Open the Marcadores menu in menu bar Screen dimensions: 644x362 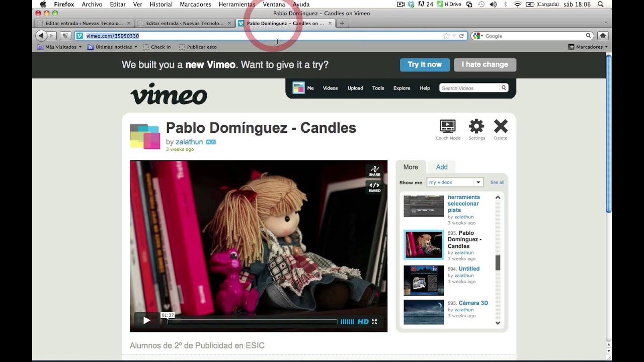click(196, 4)
